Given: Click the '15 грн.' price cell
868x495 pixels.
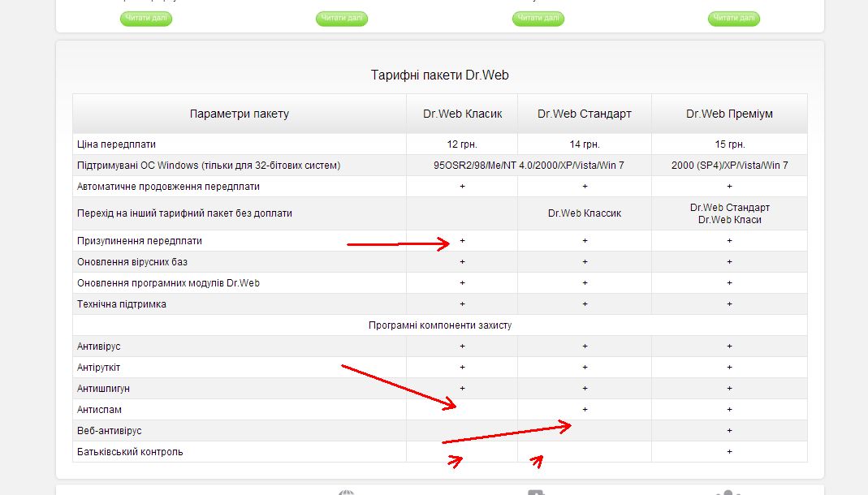Looking at the screenshot, I should point(729,144).
